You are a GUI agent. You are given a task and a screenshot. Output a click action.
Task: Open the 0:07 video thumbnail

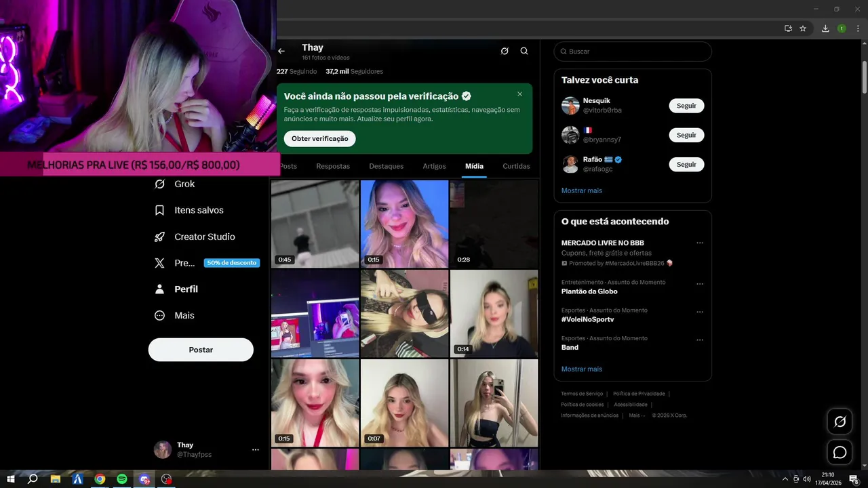[x=405, y=403]
